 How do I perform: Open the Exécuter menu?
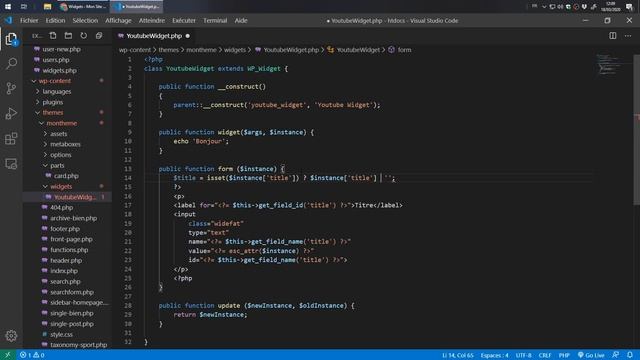tap(184, 20)
